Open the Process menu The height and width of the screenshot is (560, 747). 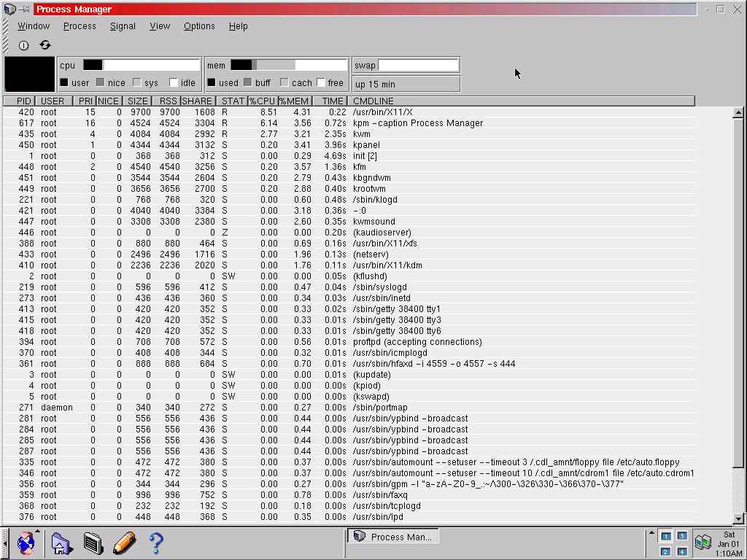point(80,26)
